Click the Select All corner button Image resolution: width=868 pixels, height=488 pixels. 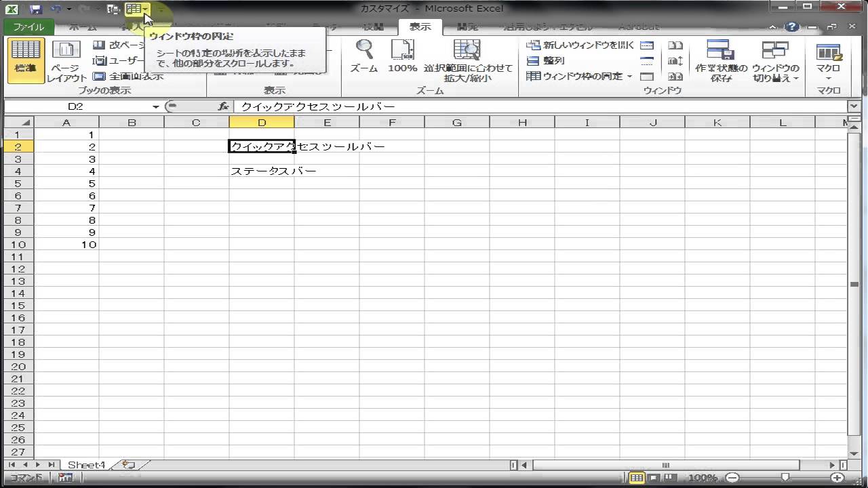19,122
